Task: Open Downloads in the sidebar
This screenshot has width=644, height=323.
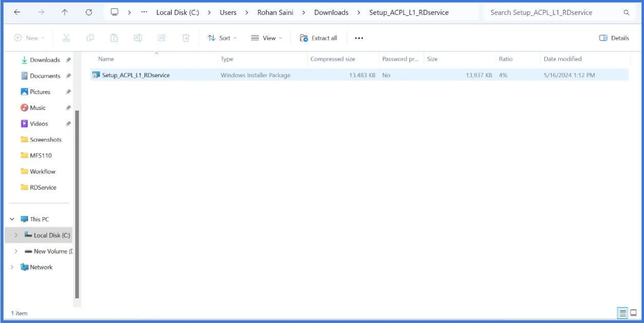Action: click(45, 60)
